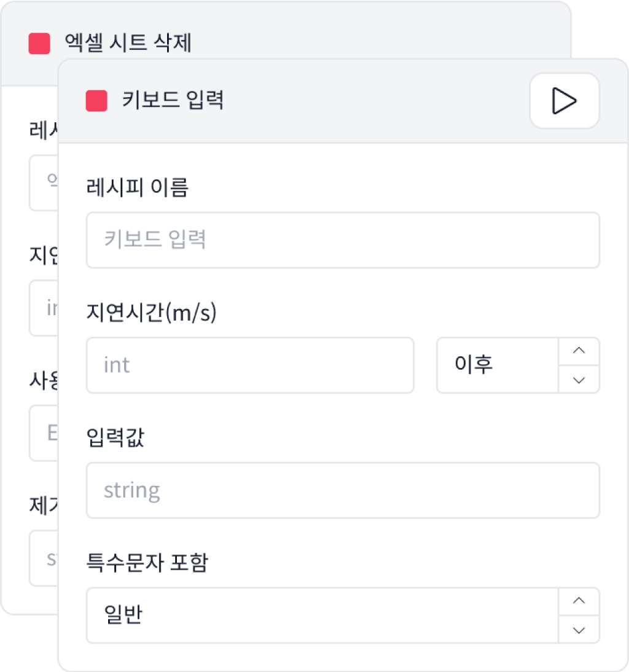
Task: Click the down chevron on 이후 selector
Action: click(x=579, y=380)
